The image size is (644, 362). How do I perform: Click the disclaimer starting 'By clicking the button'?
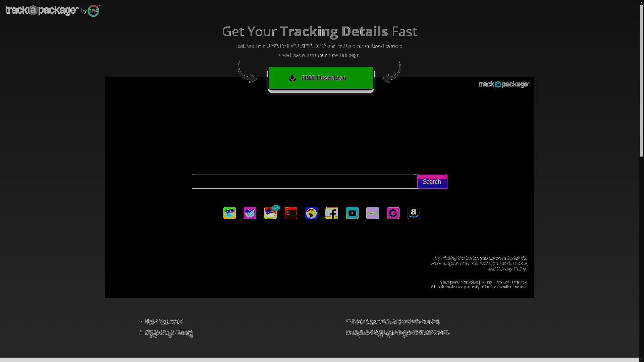tap(479, 263)
